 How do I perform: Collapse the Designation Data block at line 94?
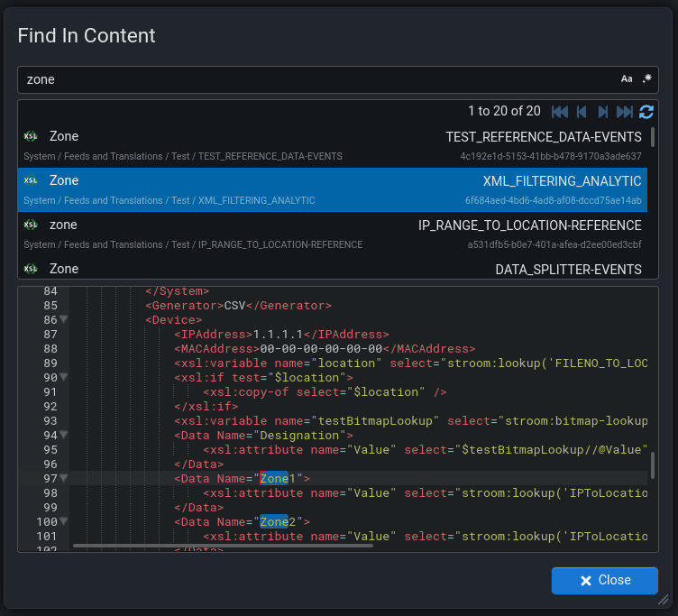(64, 436)
